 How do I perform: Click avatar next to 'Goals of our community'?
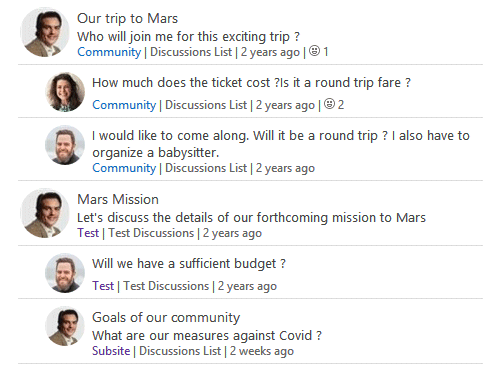[65, 326]
